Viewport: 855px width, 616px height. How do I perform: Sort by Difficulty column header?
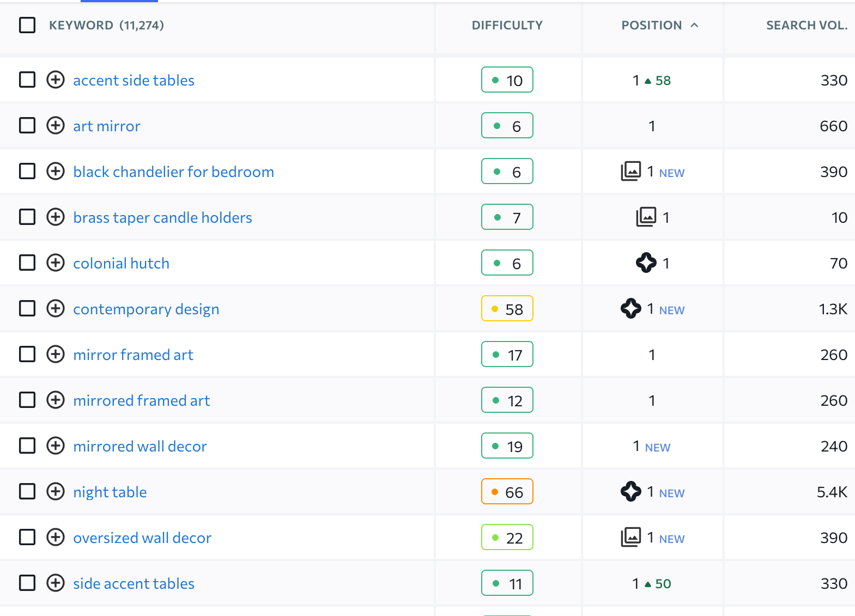507,25
